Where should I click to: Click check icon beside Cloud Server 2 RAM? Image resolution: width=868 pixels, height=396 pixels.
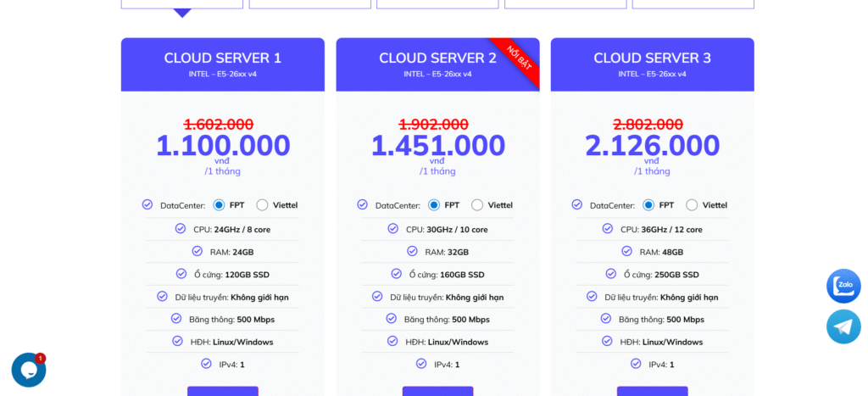tap(412, 251)
